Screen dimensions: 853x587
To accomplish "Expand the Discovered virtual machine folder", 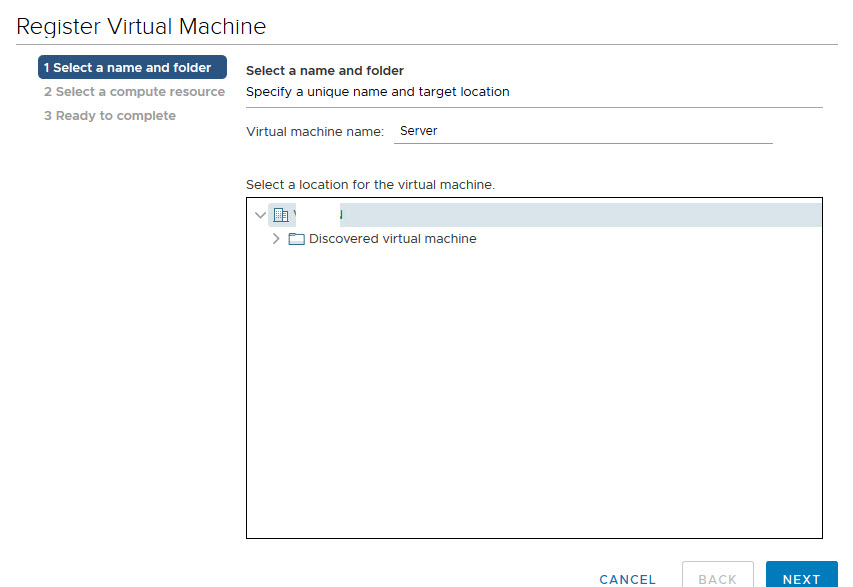I will 276,239.
